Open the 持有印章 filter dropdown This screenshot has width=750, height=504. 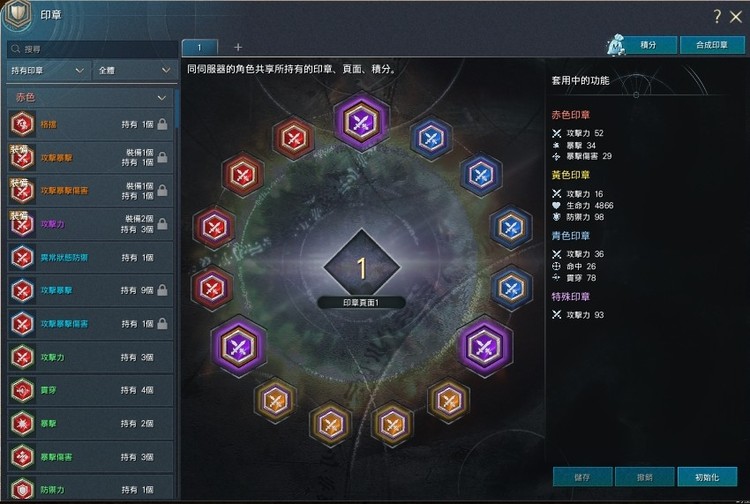(x=48, y=70)
